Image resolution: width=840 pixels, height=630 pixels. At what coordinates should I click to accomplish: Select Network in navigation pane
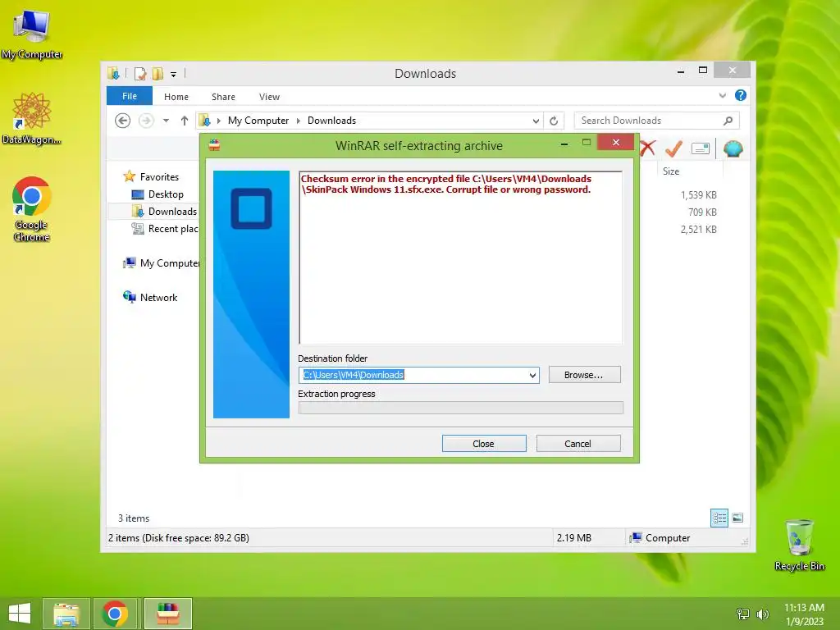pos(151,297)
